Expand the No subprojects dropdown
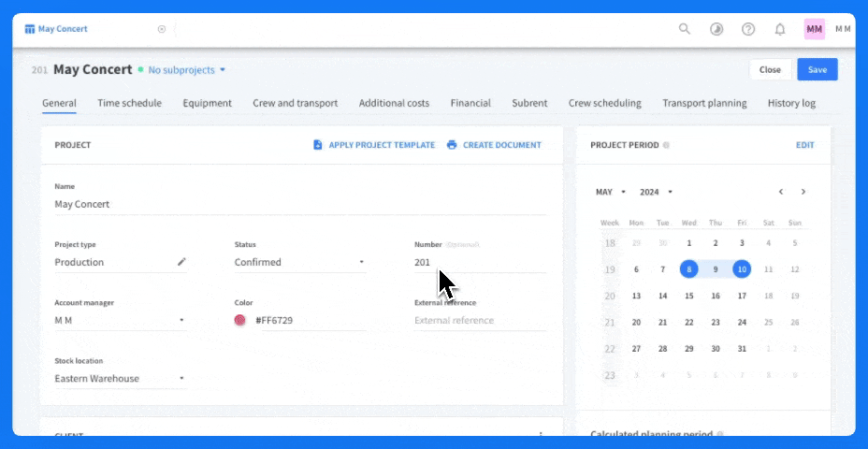This screenshot has width=868, height=449. coord(187,70)
